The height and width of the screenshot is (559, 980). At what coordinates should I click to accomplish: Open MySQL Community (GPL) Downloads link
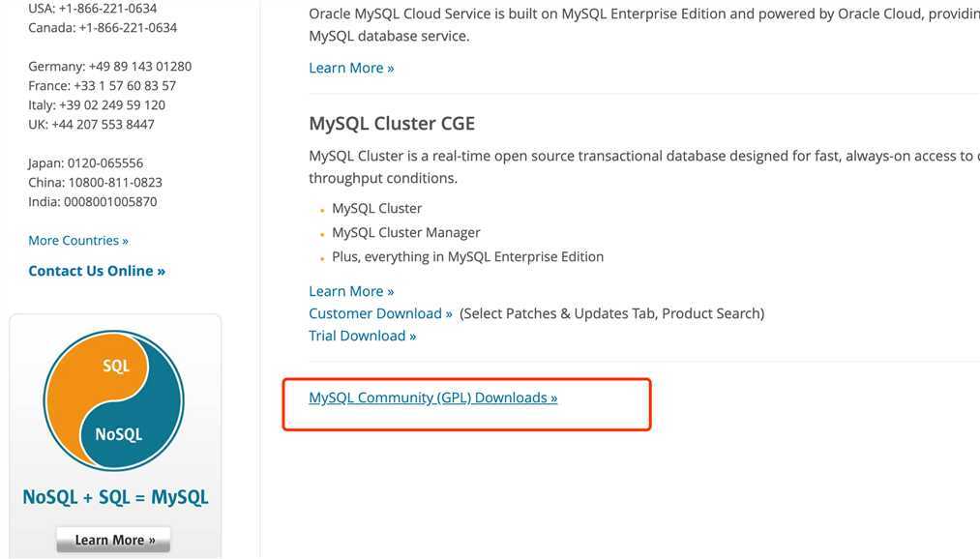point(433,397)
